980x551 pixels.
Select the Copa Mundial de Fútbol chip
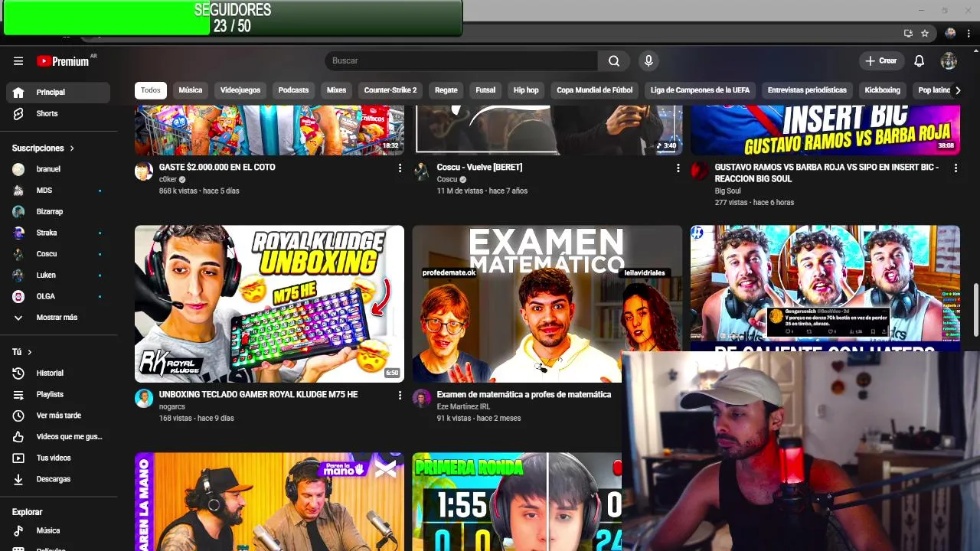(x=595, y=90)
